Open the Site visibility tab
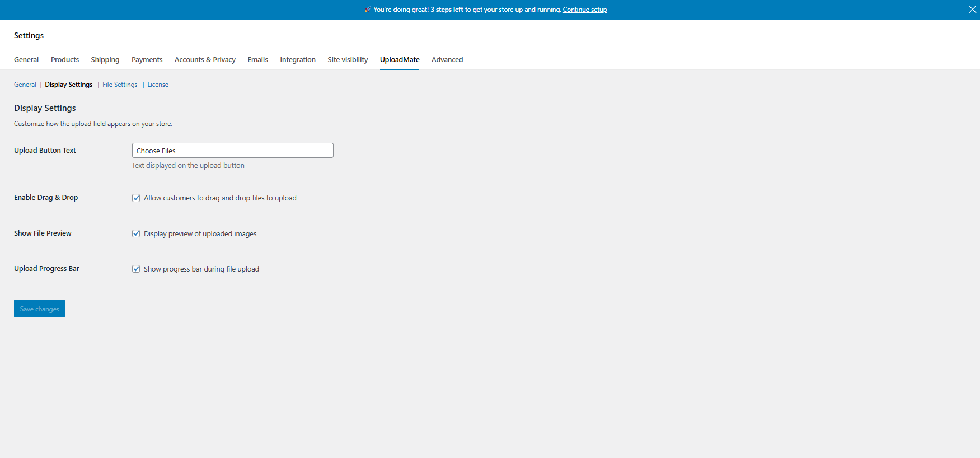The width and height of the screenshot is (980, 458). 348,59
